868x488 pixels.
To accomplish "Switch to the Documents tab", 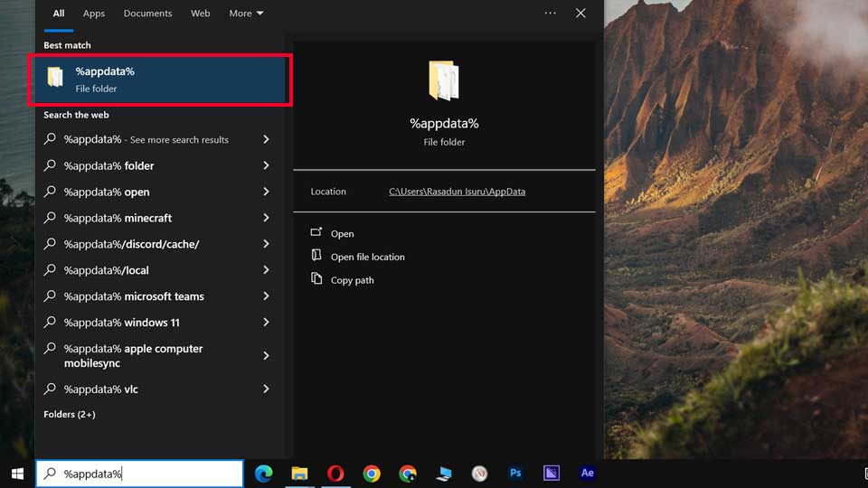I will pyautogui.click(x=147, y=14).
